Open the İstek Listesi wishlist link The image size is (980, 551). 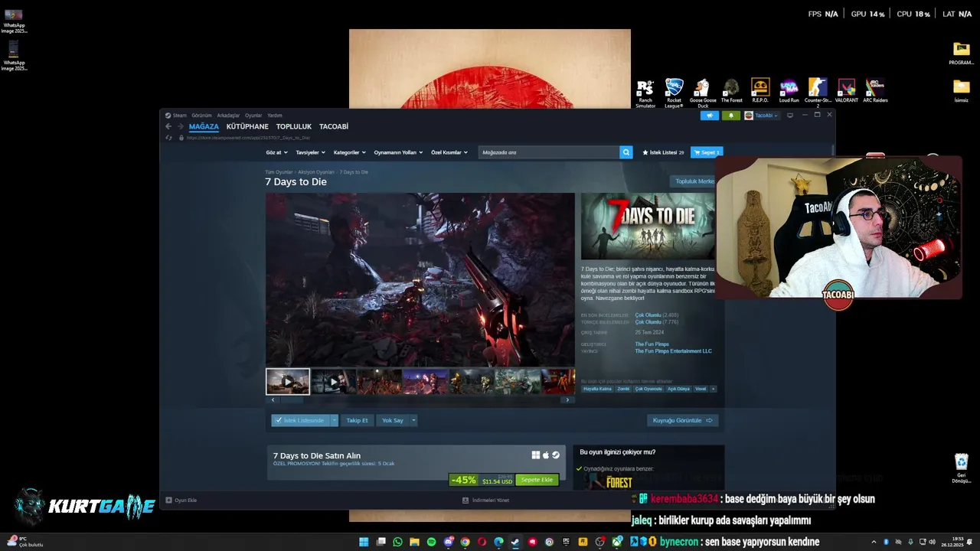pos(663,152)
